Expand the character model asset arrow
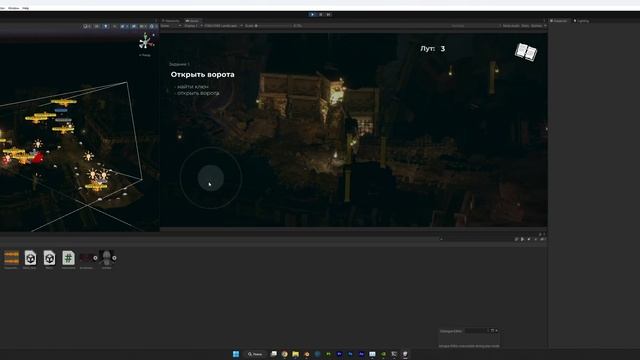This screenshot has width=640, height=360. (114, 258)
